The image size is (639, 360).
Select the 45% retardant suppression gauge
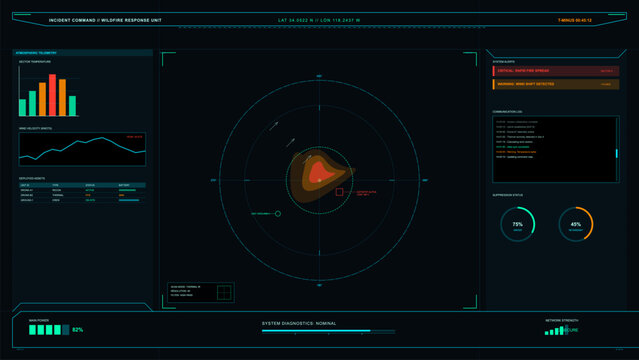pyautogui.click(x=575, y=224)
